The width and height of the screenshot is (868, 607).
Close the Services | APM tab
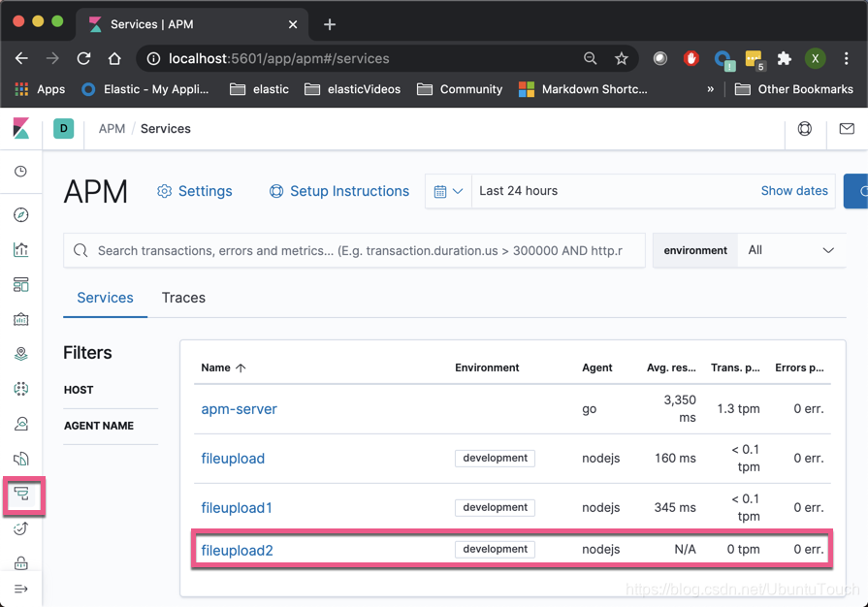coord(293,24)
